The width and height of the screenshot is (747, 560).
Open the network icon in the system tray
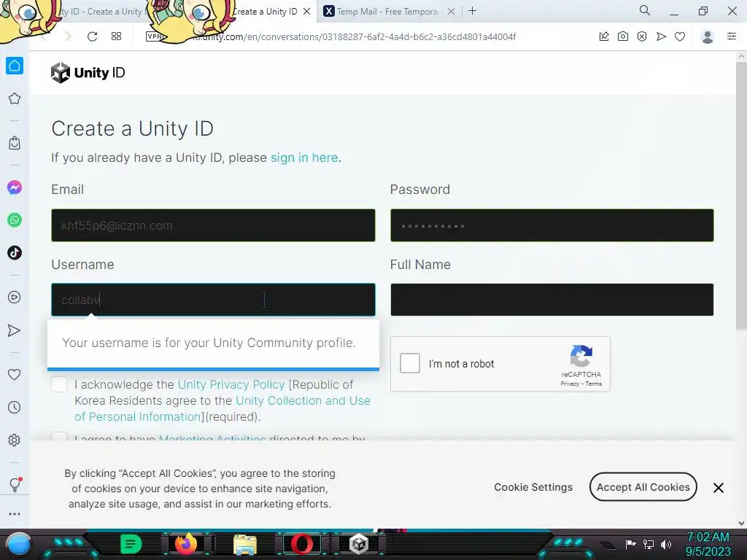coord(649,544)
